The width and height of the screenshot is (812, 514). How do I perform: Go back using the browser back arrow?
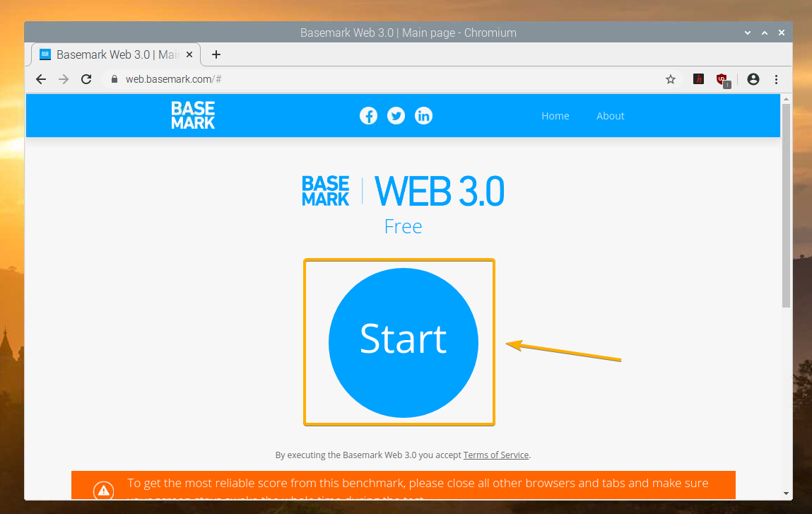41,79
